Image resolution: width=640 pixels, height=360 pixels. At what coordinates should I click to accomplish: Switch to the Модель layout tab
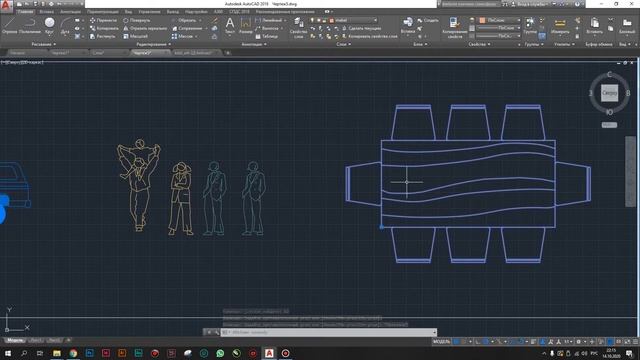pos(16,340)
